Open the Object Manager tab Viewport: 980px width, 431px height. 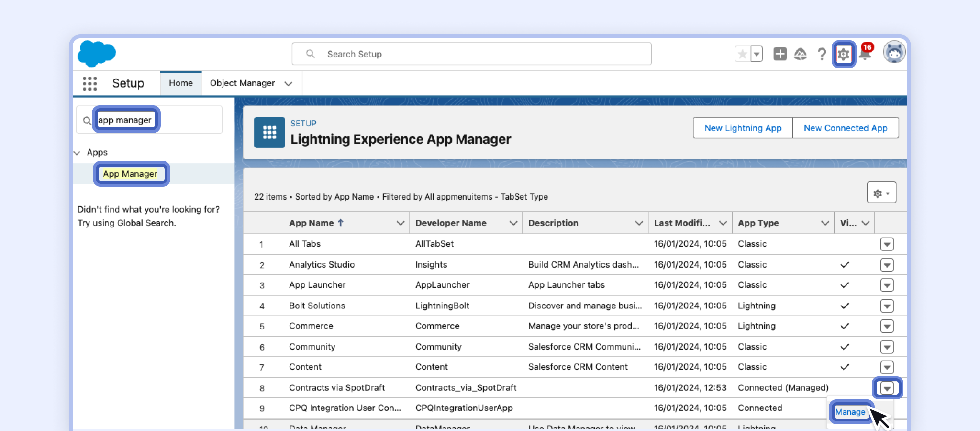242,83
